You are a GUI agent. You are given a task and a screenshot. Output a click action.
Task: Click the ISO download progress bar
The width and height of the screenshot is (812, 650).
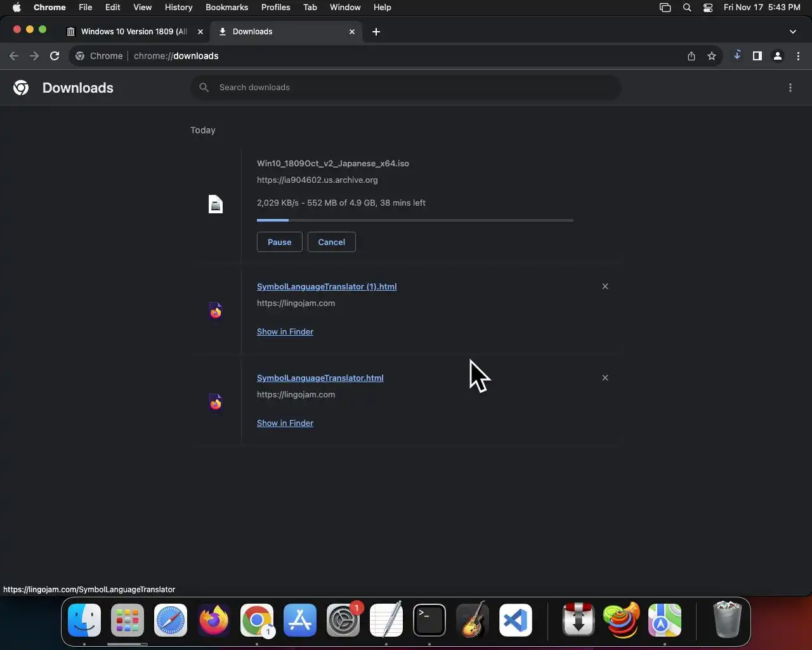[415, 220]
